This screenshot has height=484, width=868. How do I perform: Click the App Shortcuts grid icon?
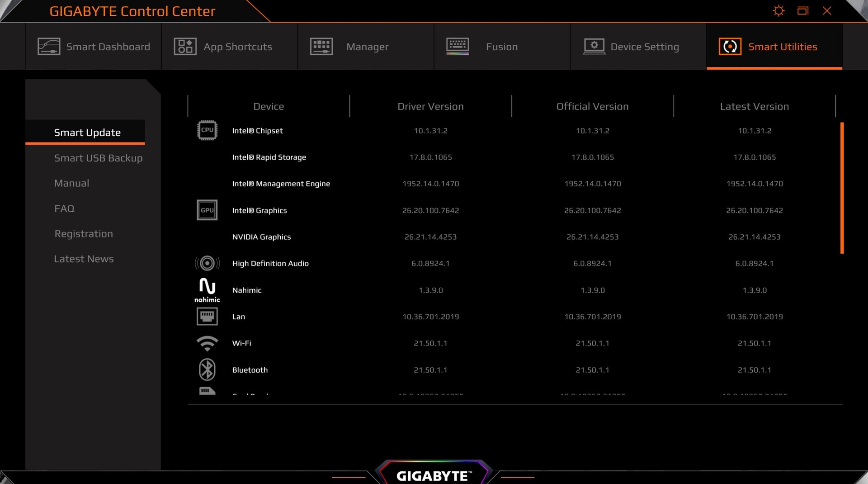[185, 47]
